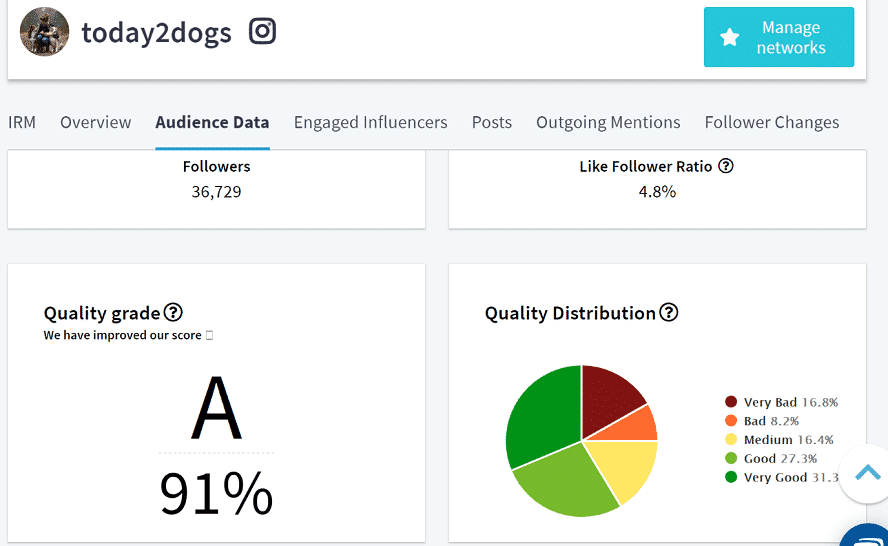The height and width of the screenshot is (546, 888).
Task: Click the 'Very Bad 16.8%' legend label
Action: [x=791, y=402]
